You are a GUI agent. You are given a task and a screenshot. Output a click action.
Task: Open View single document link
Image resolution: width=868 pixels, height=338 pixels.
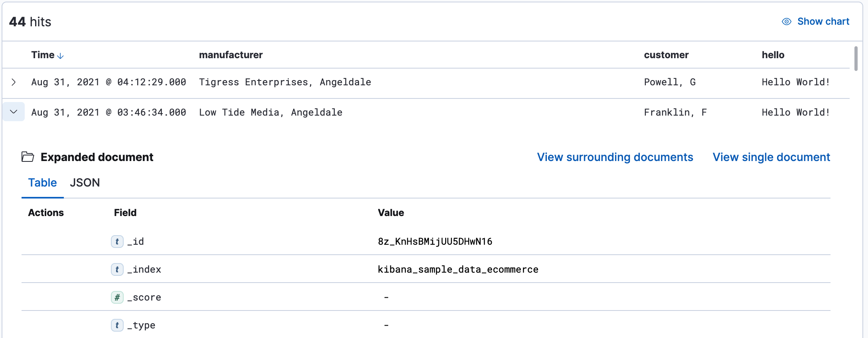(x=771, y=157)
